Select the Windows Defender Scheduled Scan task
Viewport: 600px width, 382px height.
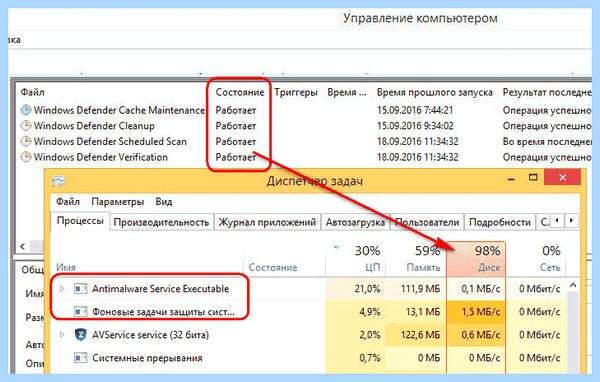[x=110, y=142]
